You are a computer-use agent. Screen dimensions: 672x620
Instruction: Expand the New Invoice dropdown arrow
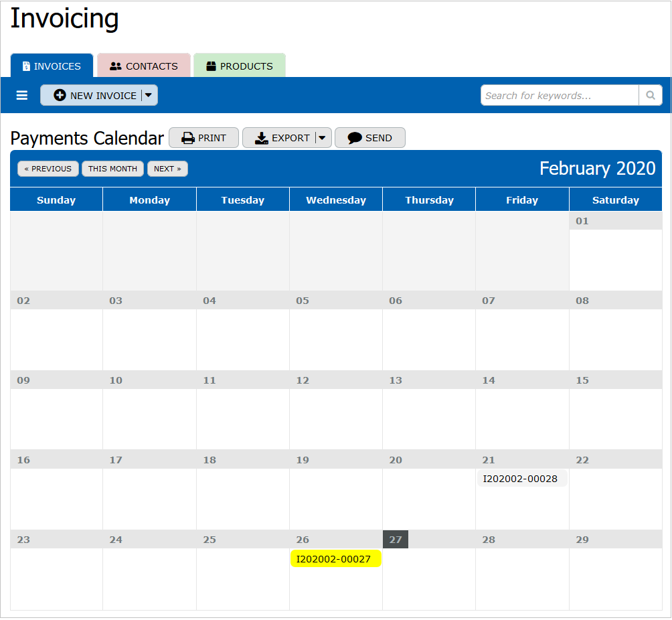[x=149, y=96]
